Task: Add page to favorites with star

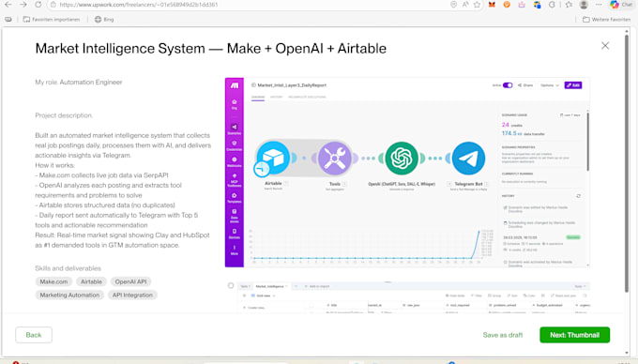Action: (x=477, y=5)
